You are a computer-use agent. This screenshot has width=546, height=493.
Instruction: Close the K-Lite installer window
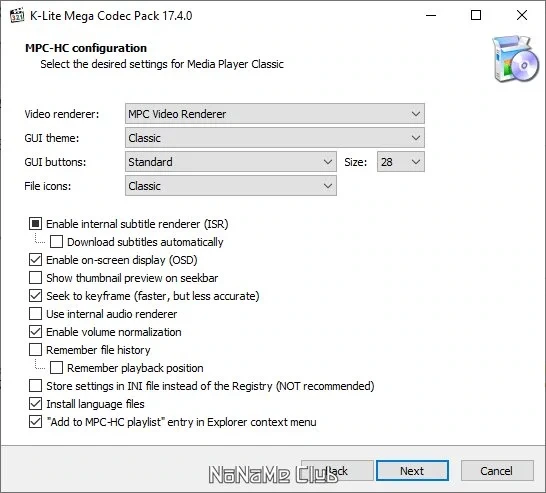[522, 15]
